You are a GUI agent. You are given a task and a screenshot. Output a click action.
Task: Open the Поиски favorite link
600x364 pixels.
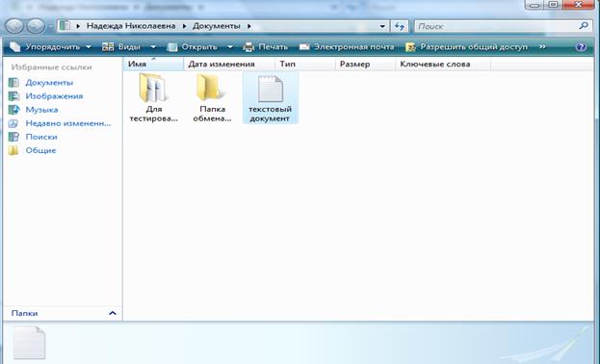tap(41, 137)
